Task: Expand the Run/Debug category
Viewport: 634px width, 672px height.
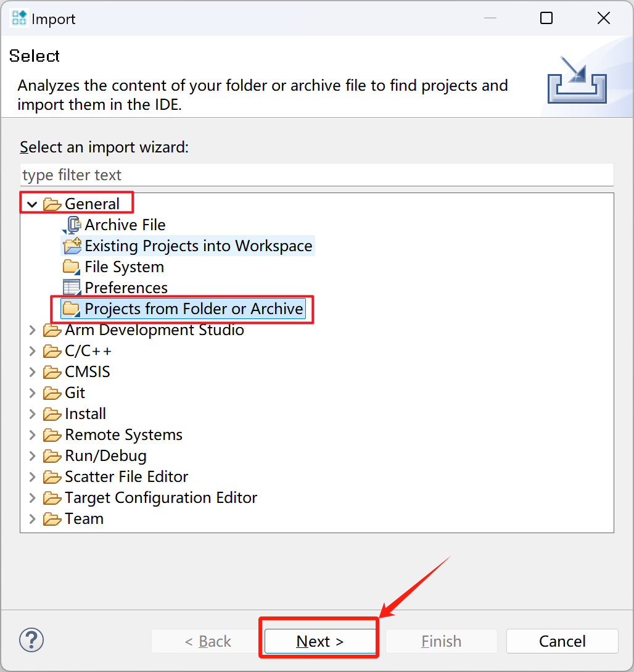Action: coord(33,456)
